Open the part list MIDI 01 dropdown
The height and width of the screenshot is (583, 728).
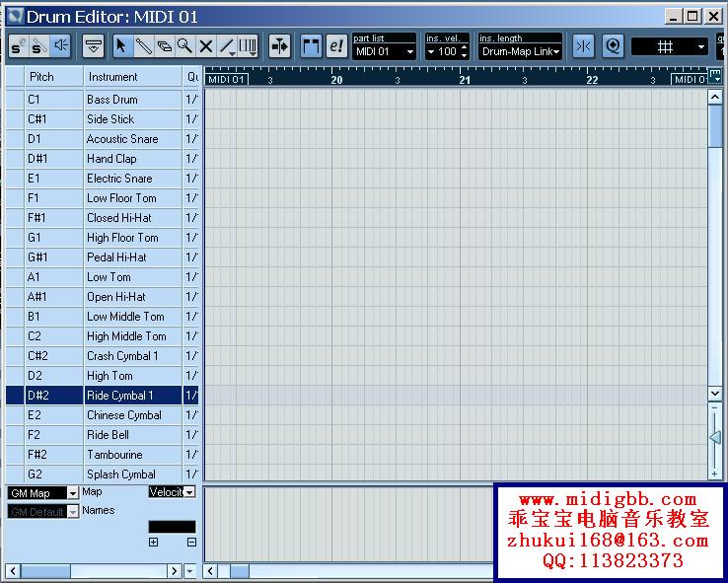pos(384,51)
